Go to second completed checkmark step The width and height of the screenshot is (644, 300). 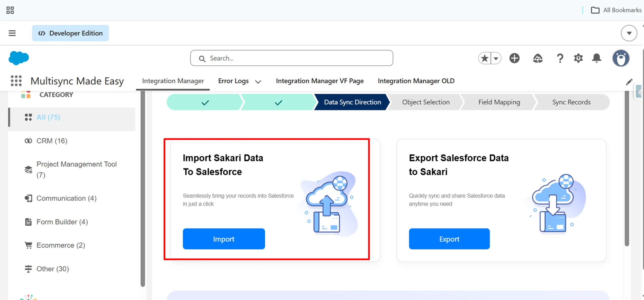278,102
